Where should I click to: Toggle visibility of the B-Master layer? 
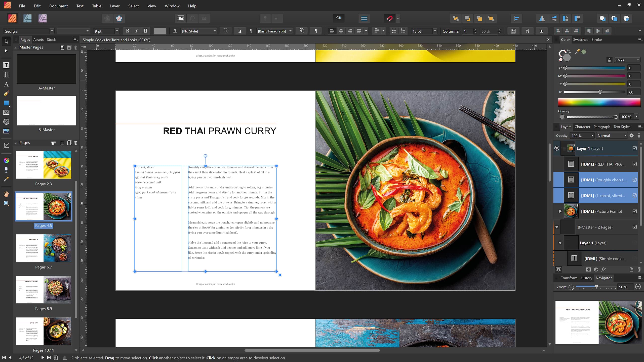coord(634,227)
